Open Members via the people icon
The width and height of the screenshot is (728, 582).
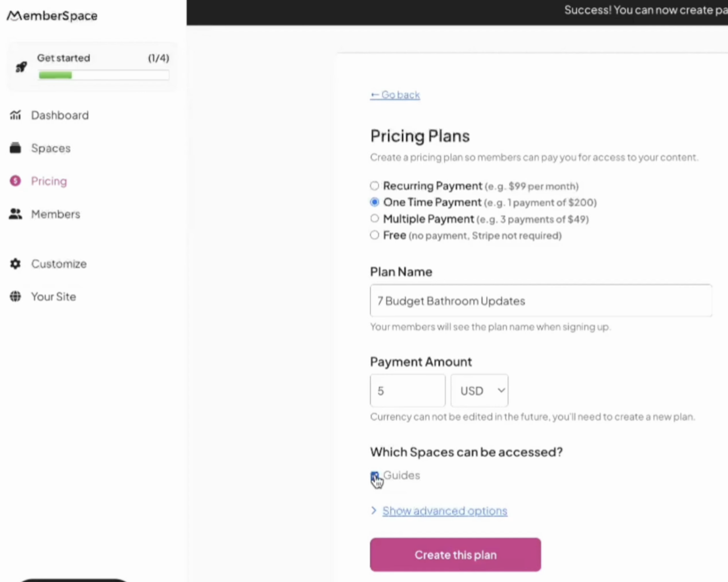(x=15, y=214)
